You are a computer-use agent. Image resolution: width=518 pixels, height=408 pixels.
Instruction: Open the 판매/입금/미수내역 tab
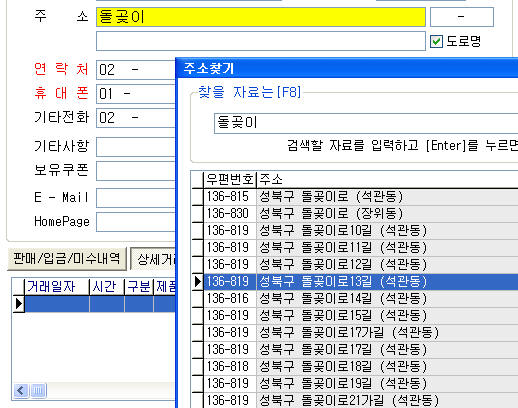pyautogui.click(x=67, y=258)
